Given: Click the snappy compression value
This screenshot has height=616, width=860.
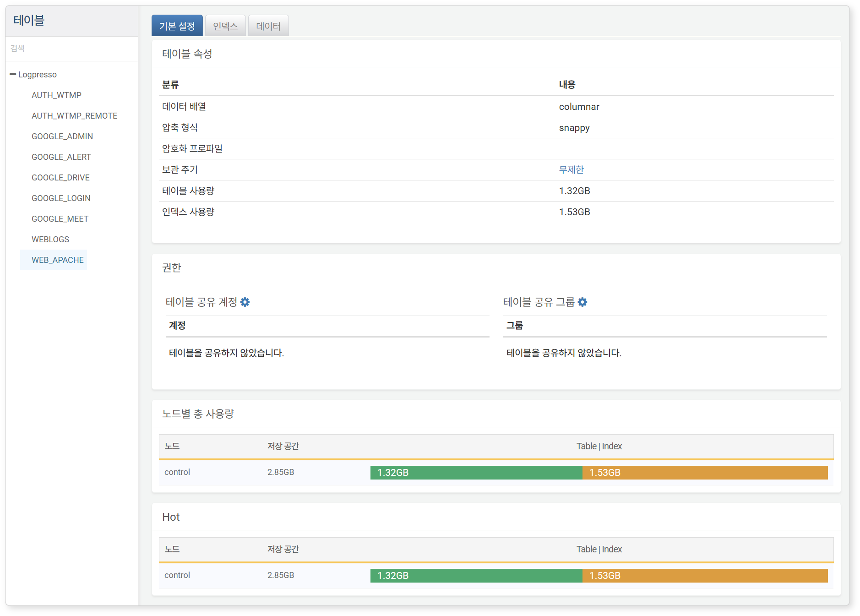Looking at the screenshot, I should click(x=574, y=128).
